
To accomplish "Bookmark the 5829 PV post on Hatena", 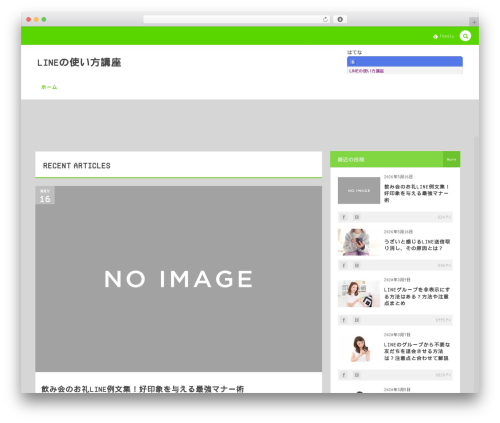I will click(x=356, y=375).
